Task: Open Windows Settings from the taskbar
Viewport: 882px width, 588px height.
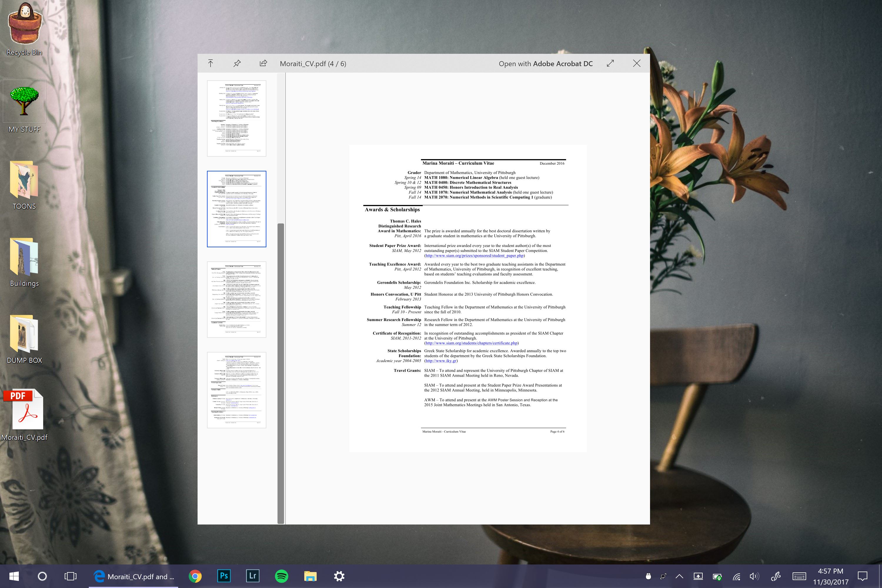Action: click(339, 576)
